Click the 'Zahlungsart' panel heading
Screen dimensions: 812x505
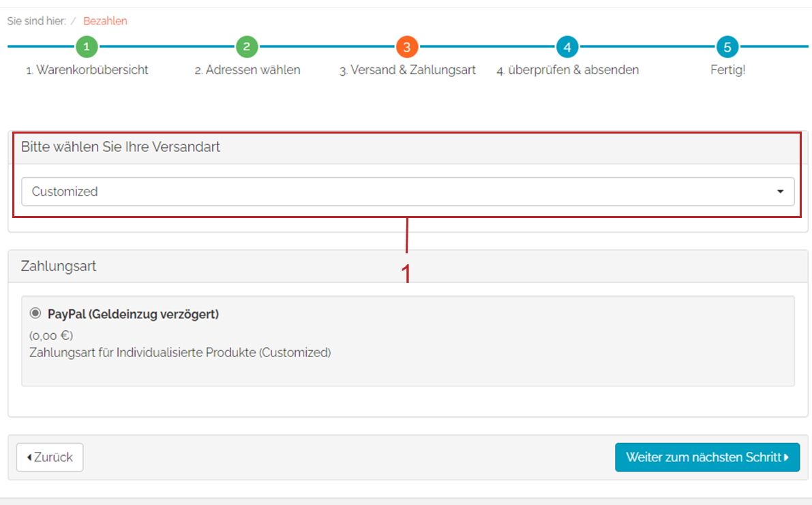[59, 266]
